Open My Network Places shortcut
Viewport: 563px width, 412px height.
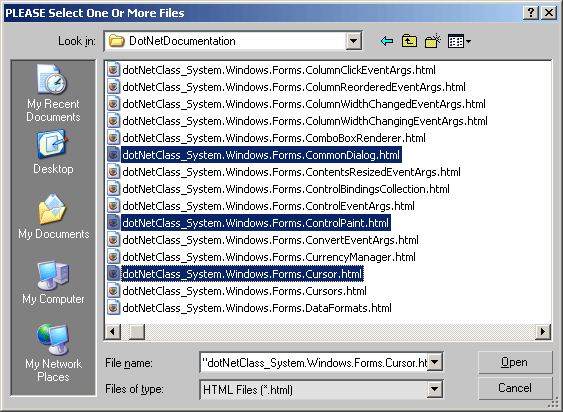[53, 353]
